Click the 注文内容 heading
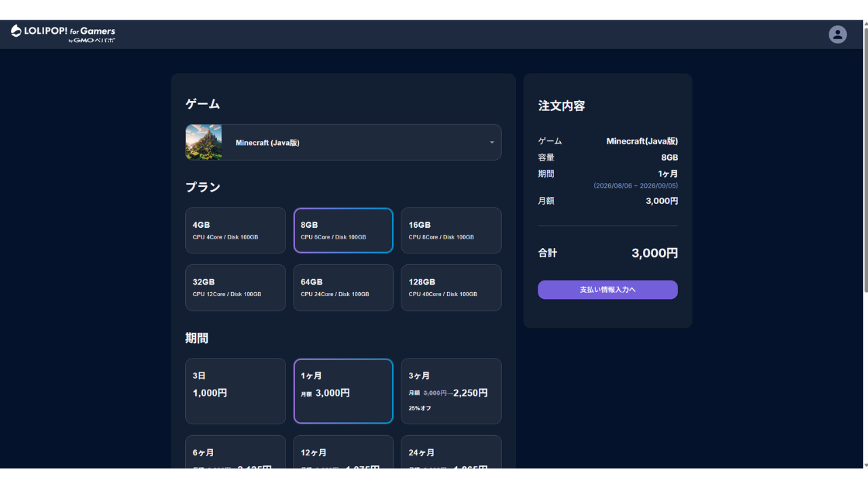 pyautogui.click(x=561, y=106)
